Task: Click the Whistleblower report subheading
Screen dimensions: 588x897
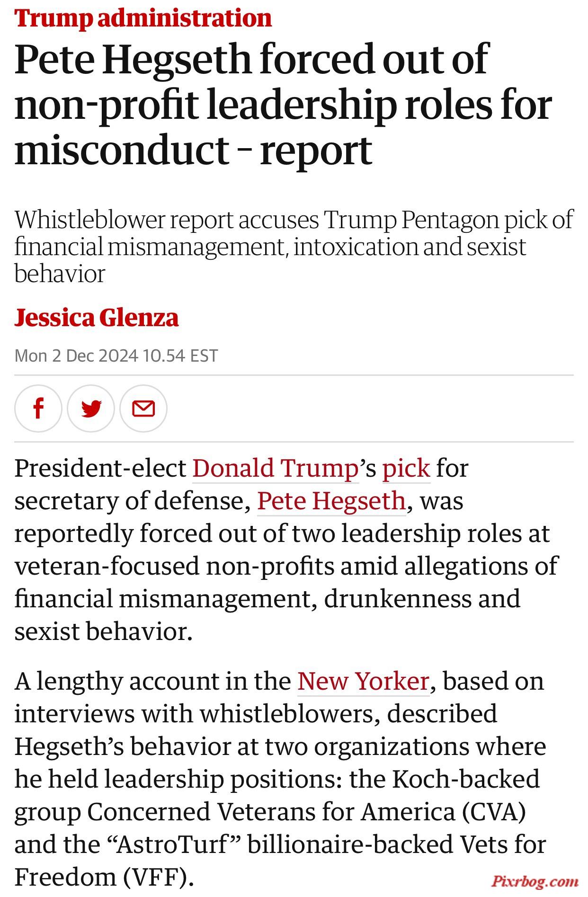Action: [x=294, y=247]
